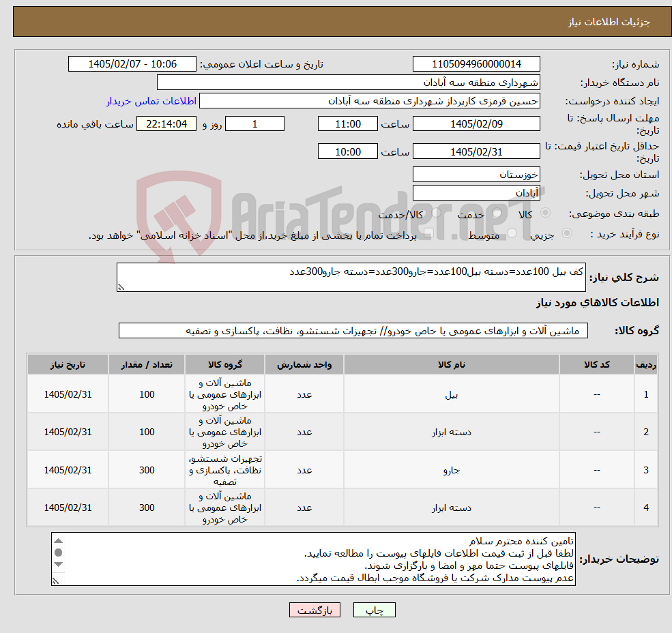Click remaining time field 22:14:04

(x=166, y=124)
